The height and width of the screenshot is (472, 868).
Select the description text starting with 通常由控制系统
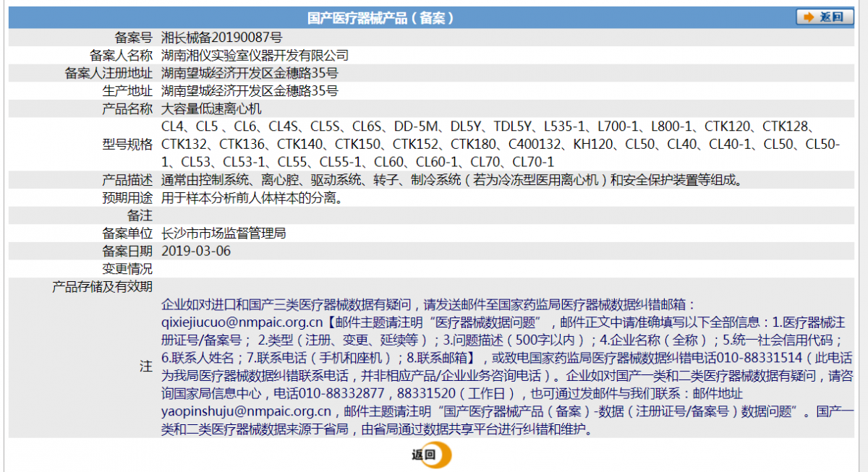pyautogui.click(x=451, y=180)
